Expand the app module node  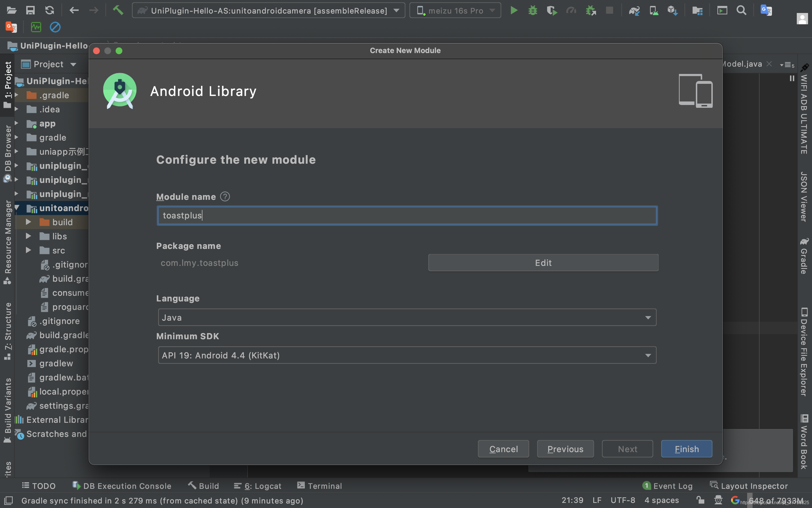pos(16,123)
